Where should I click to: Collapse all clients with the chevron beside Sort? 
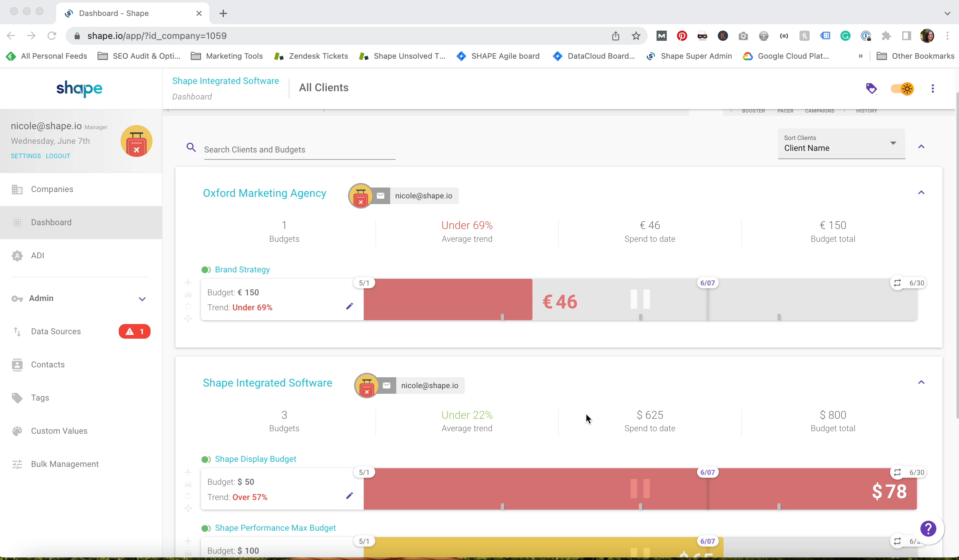click(921, 146)
